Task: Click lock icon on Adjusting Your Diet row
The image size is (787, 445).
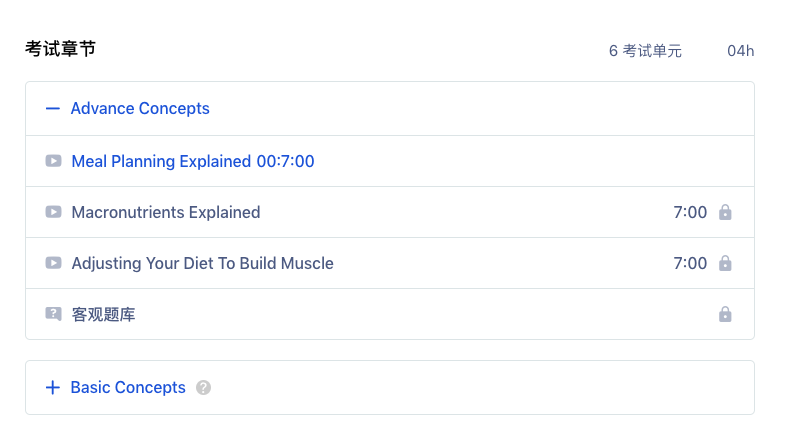Action: point(725,263)
